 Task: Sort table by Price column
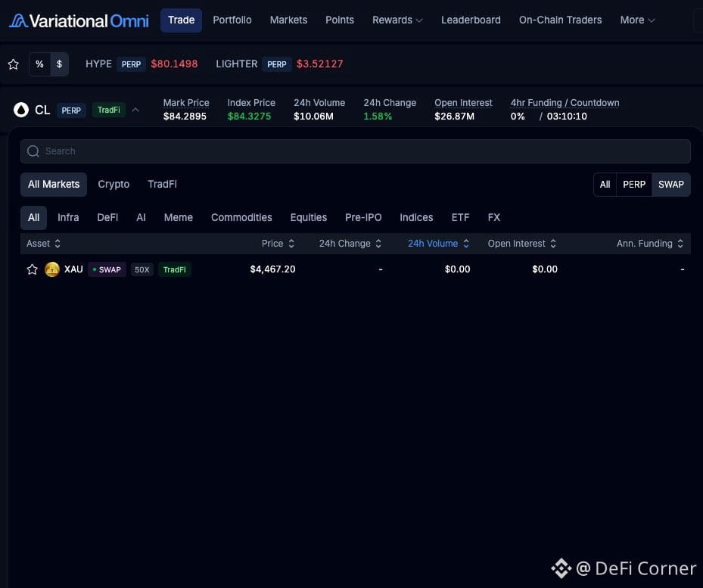click(278, 244)
